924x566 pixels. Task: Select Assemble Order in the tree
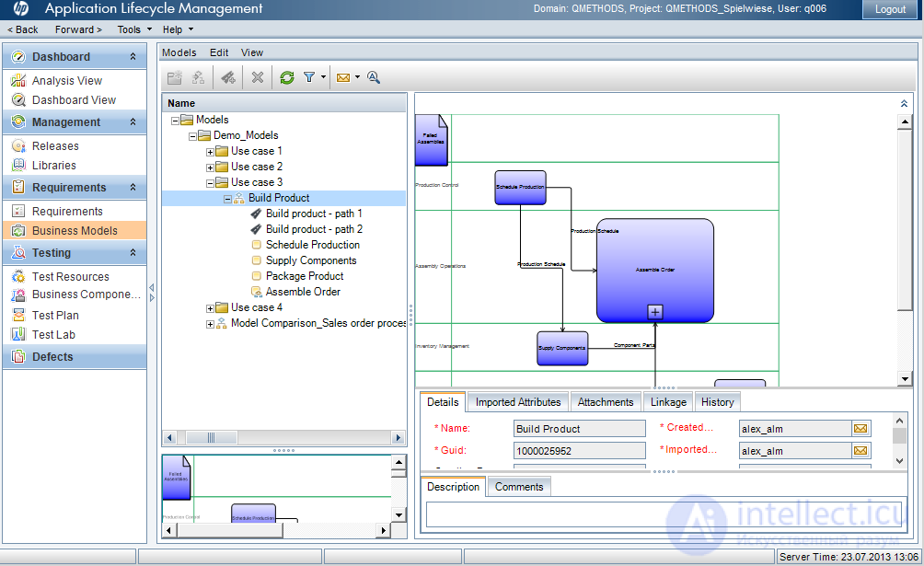pyautogui.click(x=303, y=292)
